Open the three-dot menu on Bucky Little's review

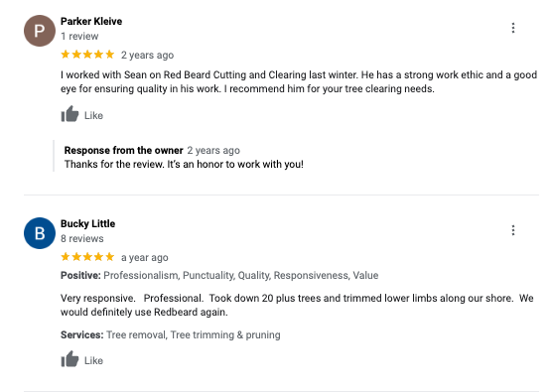pyautogui.click(x=513, y=230)
